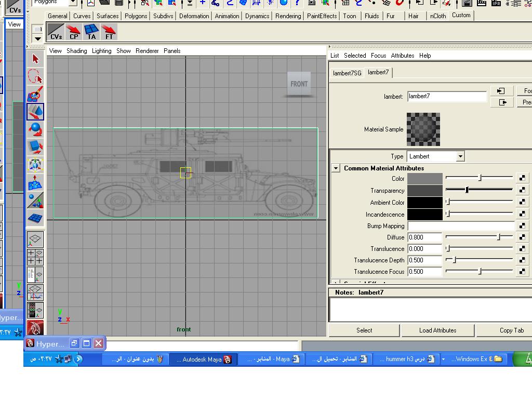Click the Diffuse slider handle
The height and width of the screenshot is (399, 532).
pos(499,237)
